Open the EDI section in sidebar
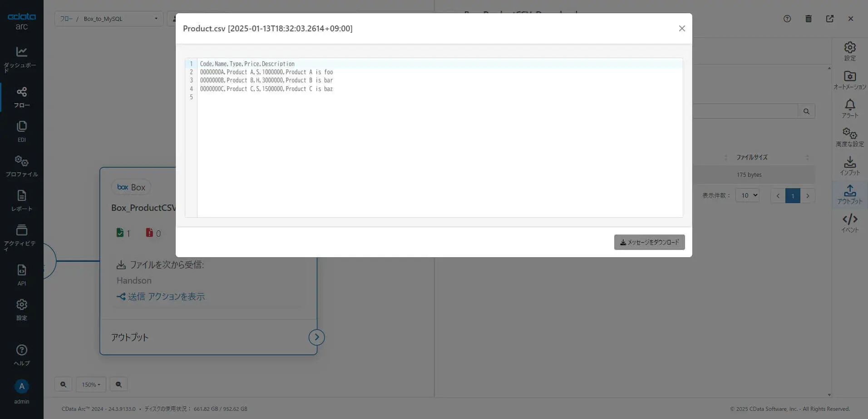Image resolution: width=868 pixels, height=419 pixels. 21,132
